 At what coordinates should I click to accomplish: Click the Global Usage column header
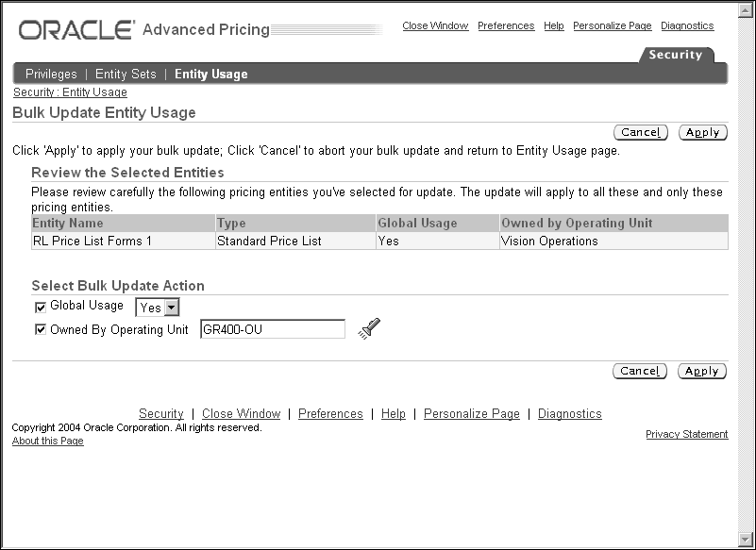(438, 224)
